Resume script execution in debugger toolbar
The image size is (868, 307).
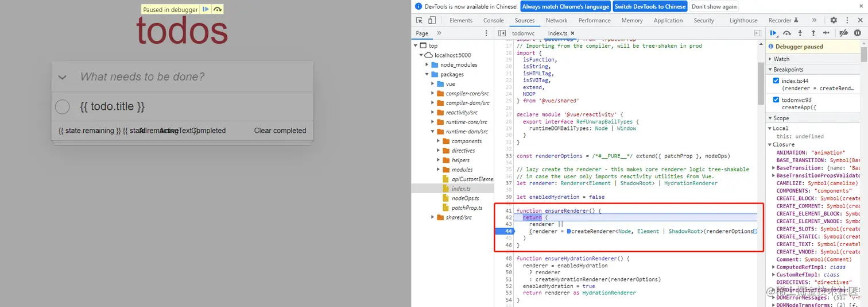774,33
